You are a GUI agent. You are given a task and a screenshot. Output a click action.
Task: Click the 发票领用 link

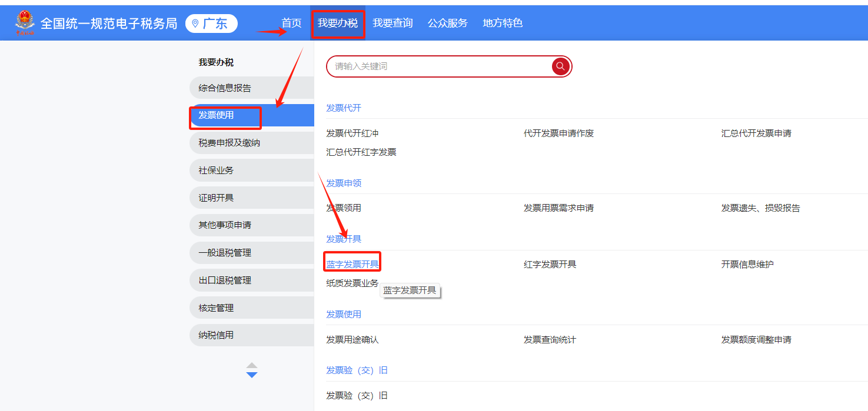click(x=344, y=208)
